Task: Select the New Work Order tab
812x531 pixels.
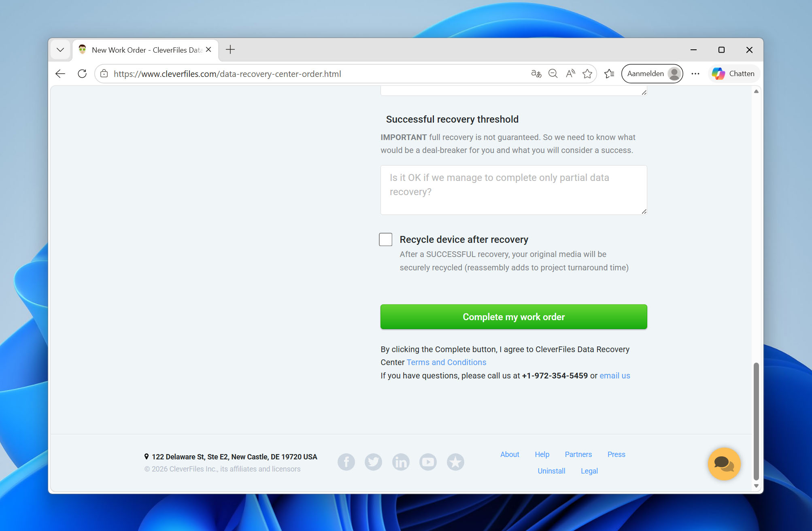Action: coord(146,50)
